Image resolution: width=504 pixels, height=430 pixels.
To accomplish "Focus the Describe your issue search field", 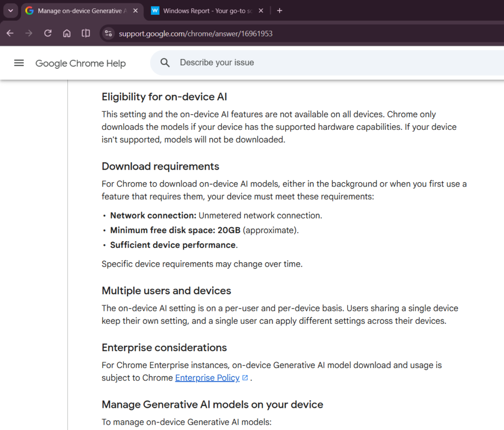I will [327, 62].
